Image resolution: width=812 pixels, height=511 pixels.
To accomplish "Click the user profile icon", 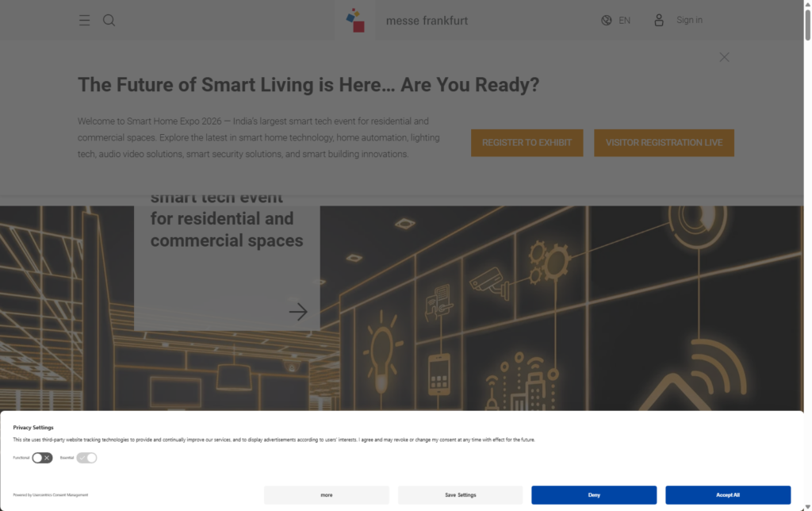I will coord(659,21).
